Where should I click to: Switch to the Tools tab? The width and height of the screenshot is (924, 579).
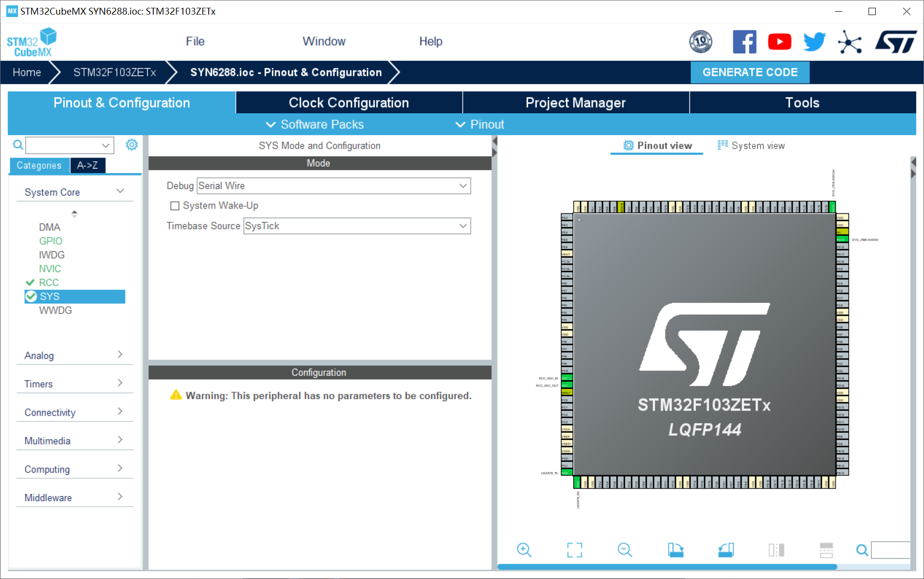click(802, 103)
